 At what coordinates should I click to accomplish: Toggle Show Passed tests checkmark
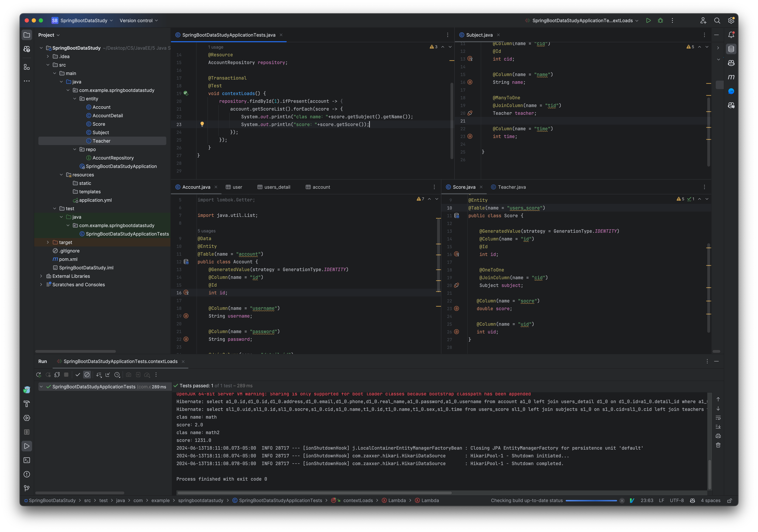(x=78, y=375)
